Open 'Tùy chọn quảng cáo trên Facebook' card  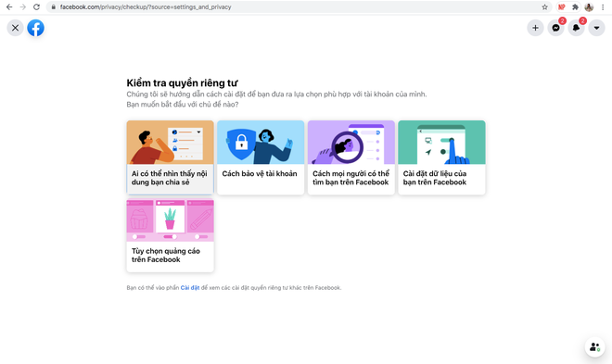[171, 235]
